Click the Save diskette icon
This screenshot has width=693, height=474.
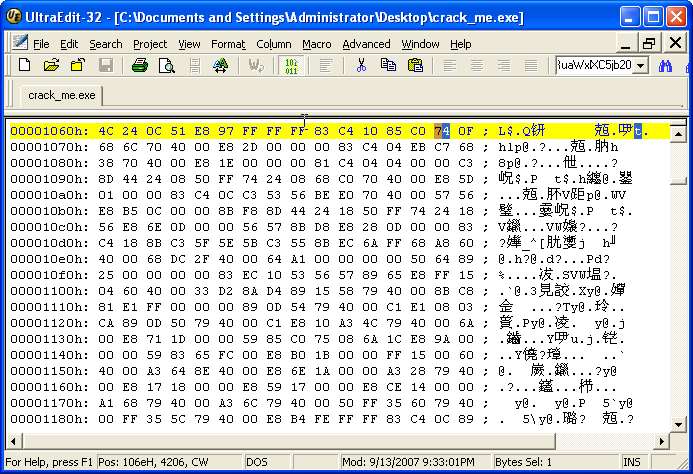[x=106, y=65]
